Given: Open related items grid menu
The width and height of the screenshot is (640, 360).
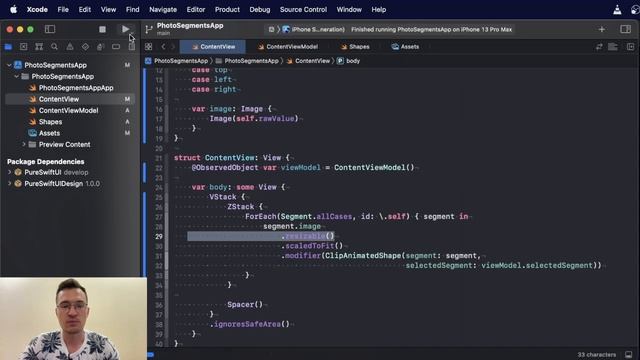Looking at the screenshot, I should [149, 47].
